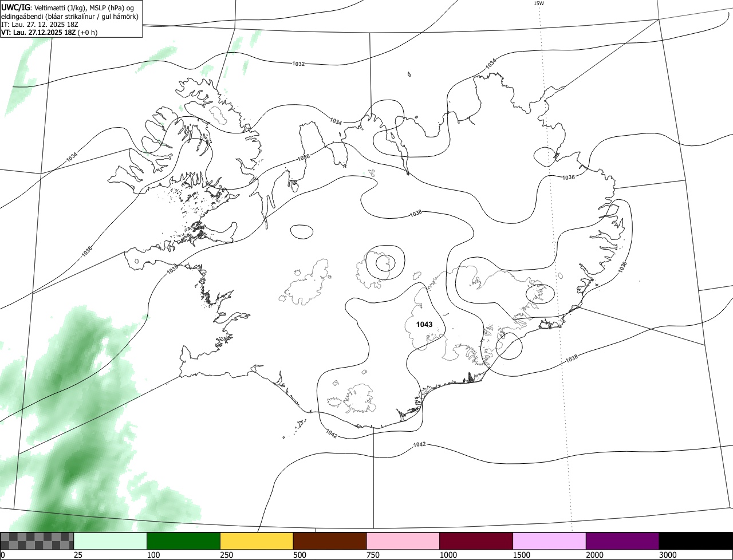This screenshot has height=560, width=733.
Task: Click the checkered 0–25 legend swatch
Action: (x=37, y=541)
